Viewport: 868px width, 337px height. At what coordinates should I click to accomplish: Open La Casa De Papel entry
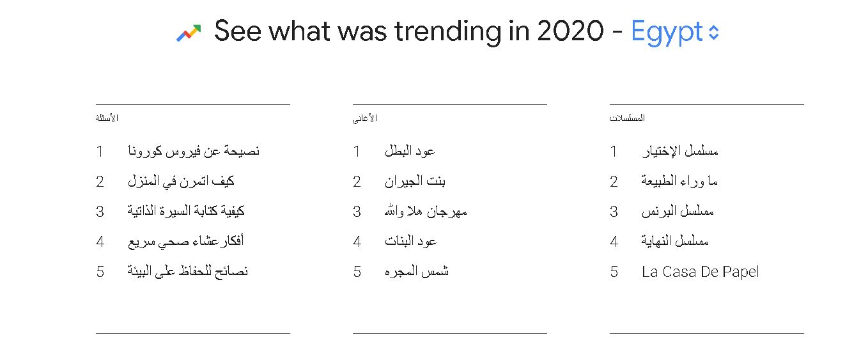(701, 272)
